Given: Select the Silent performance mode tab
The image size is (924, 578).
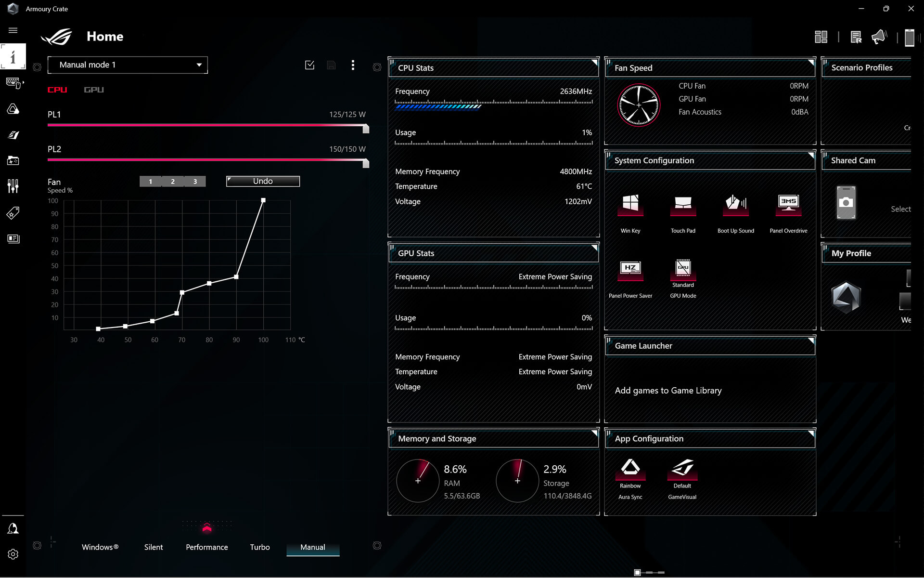Looking at the screenshot, I should click(154, 547).
